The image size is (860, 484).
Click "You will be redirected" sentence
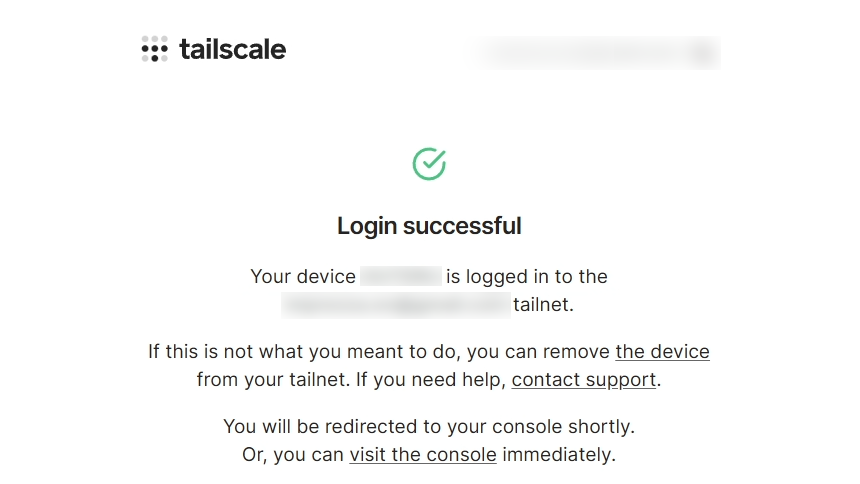pos(429,427)
